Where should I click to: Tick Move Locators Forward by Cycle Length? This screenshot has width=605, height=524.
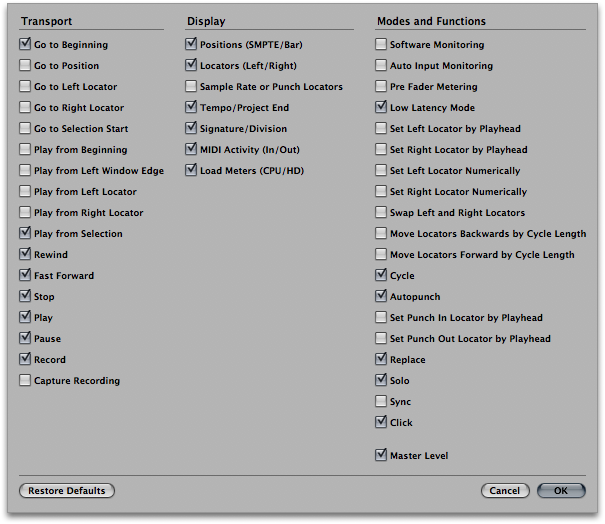point(381,254)
